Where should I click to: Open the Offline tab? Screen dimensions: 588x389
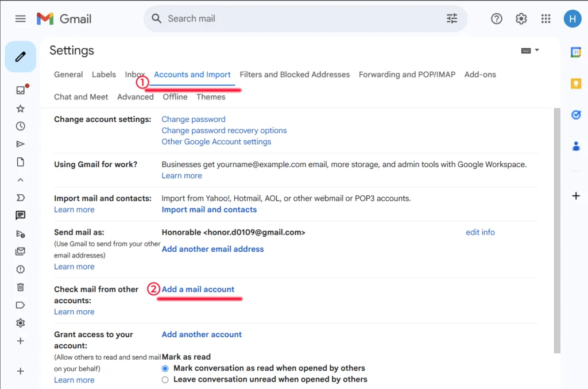175,97
